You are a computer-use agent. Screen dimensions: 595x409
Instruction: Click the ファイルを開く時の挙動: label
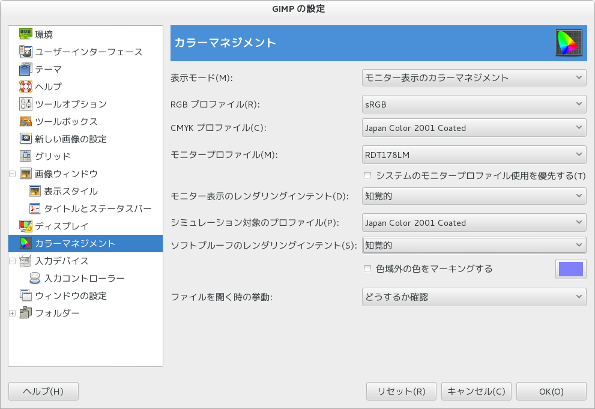(x=222, y=297)
